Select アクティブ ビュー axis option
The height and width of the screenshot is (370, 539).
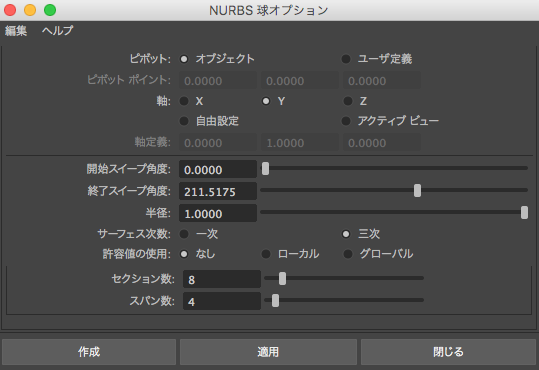(x=346, y=121)
